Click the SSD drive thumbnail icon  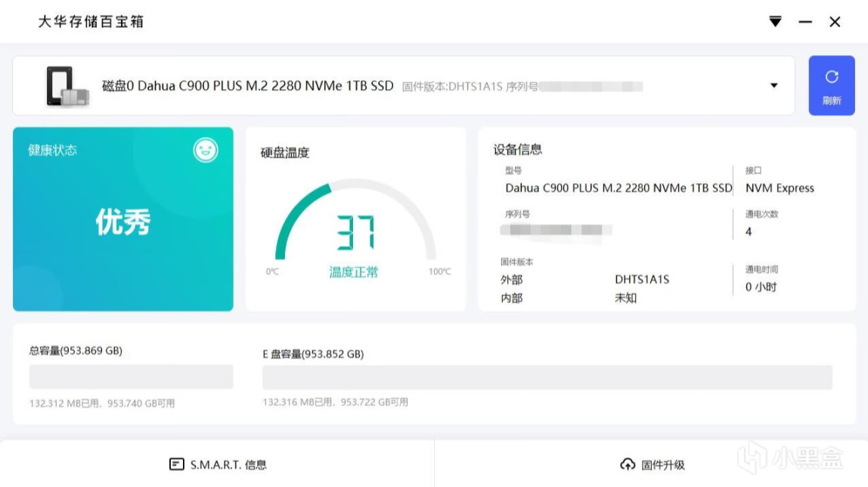65,86
